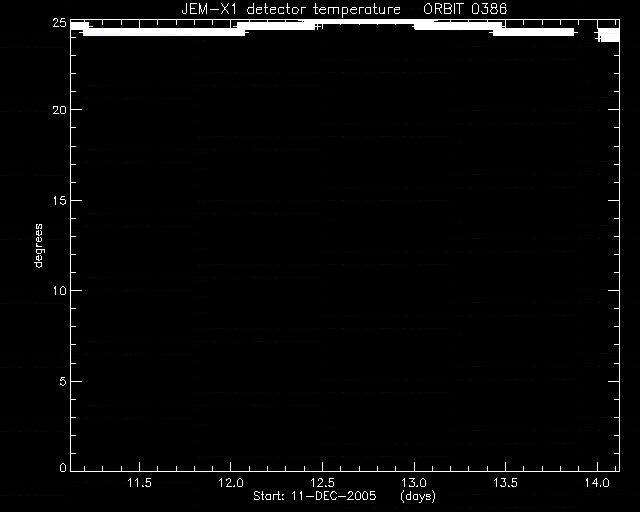The height and width of the screenshot is (512, 640).
Task: Click the 'Start: 11-DEC-2005' caption
Action: point(315,496)
